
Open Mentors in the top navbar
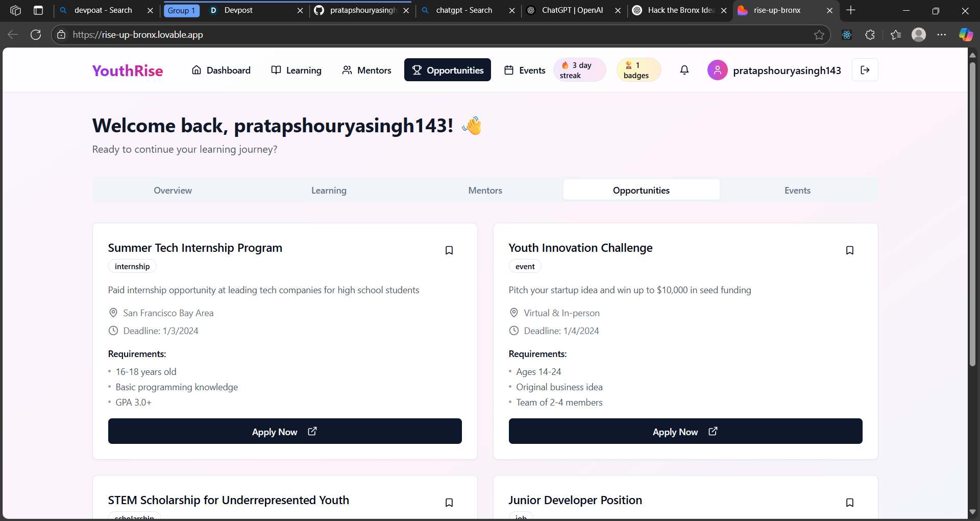pyautogui.click(x=367, y=70)
